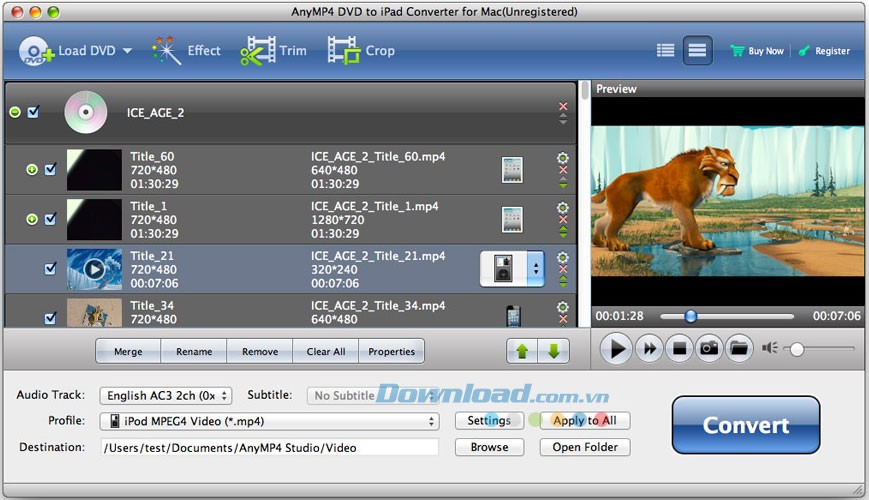Select Title_60 video thumbnail
869x500 pixels.
pyautogui.click(x=94, y=170)
